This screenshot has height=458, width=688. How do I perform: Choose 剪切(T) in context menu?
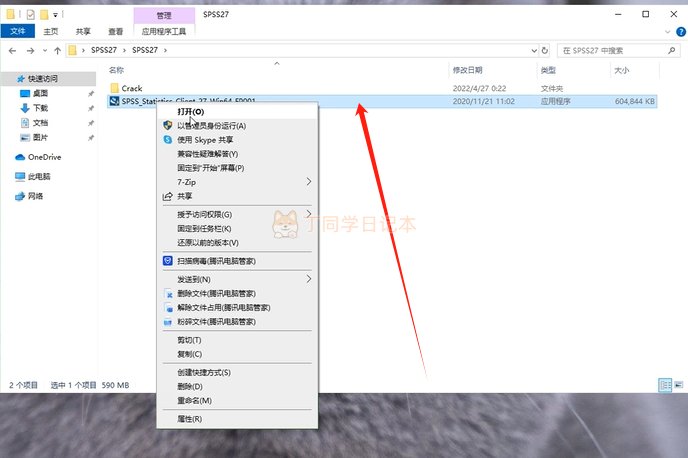[237, 340]
